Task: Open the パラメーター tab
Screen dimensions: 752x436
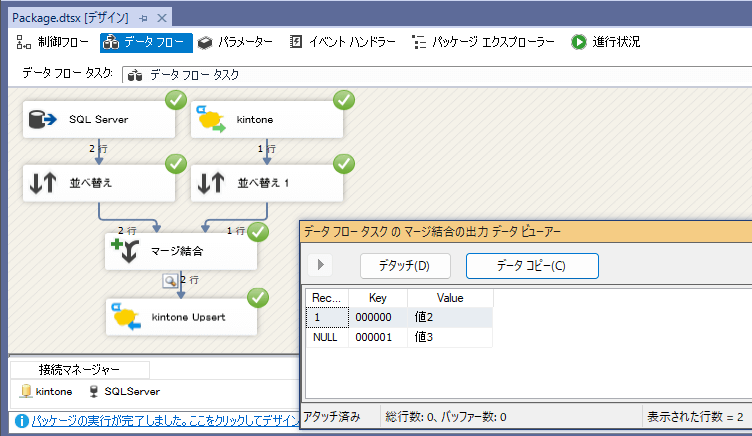Action: click(235, 42)
